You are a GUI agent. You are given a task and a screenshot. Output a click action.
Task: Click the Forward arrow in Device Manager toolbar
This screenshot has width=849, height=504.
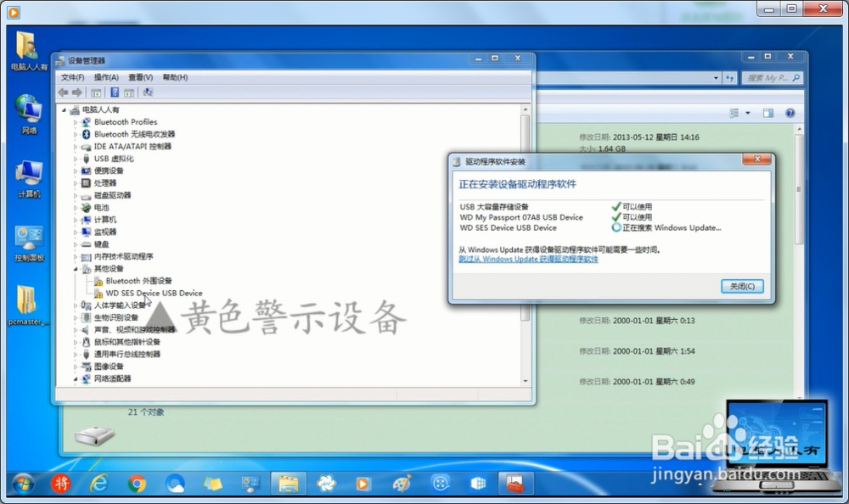[77, 92]
